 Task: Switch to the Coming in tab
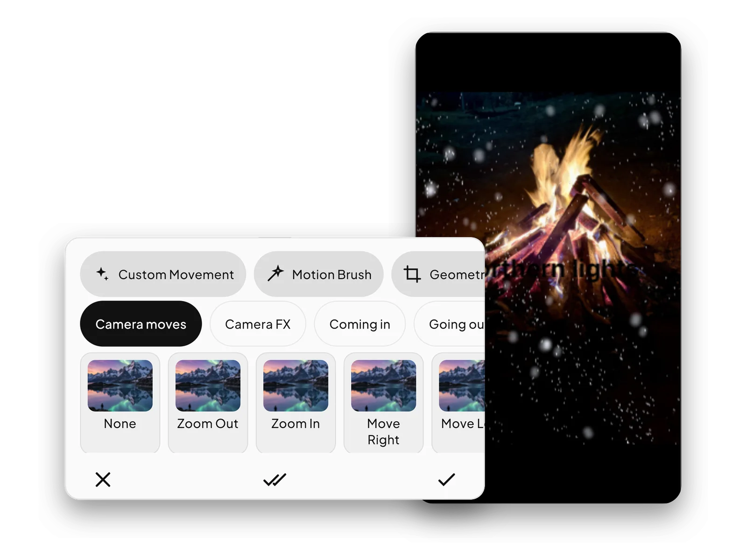(x=360, y=324)
